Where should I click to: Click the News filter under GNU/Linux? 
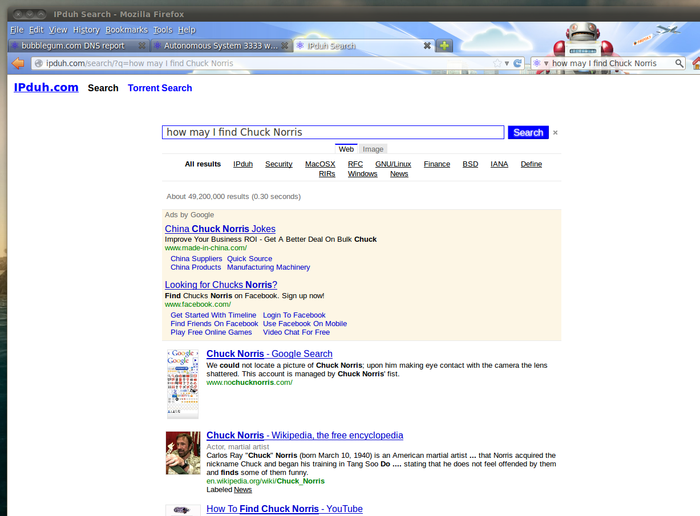(399, 174)
